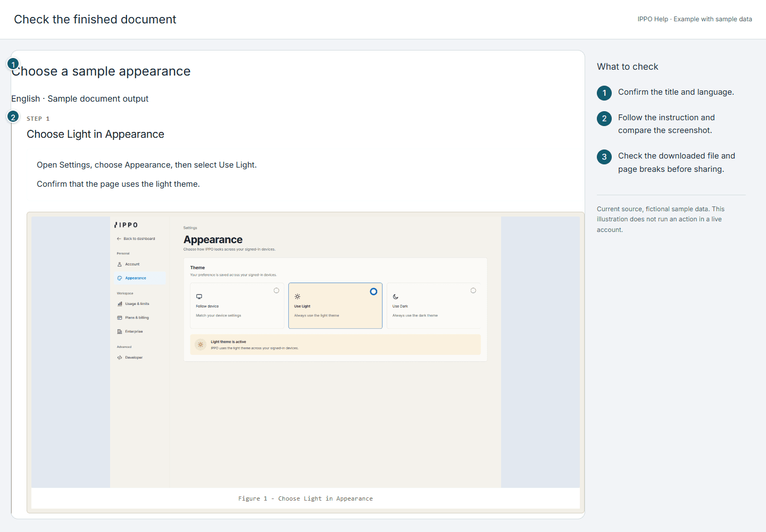Select the Follow device radio button
Viewport: 766px width, 532px height.
[276, 290]
